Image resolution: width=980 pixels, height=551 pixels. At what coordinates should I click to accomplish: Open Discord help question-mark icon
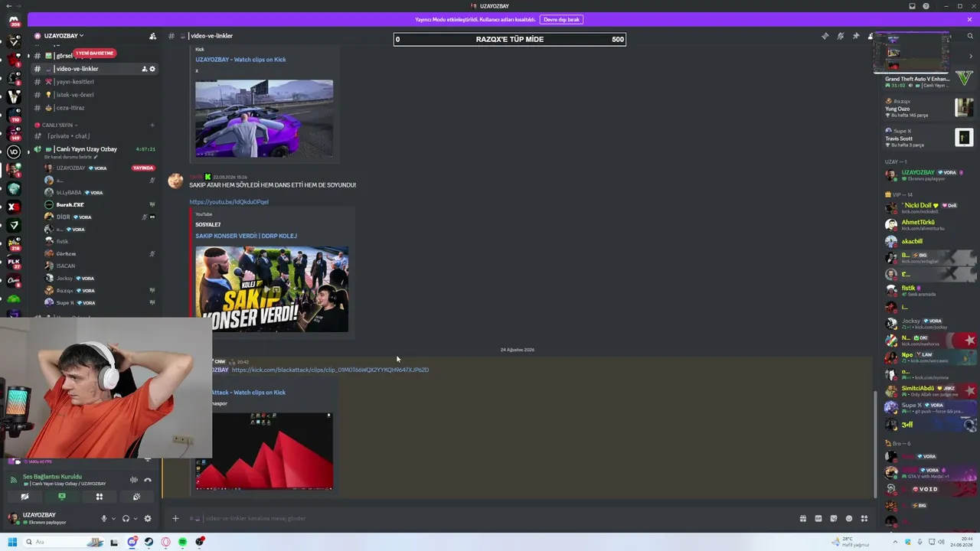point(926,6)
